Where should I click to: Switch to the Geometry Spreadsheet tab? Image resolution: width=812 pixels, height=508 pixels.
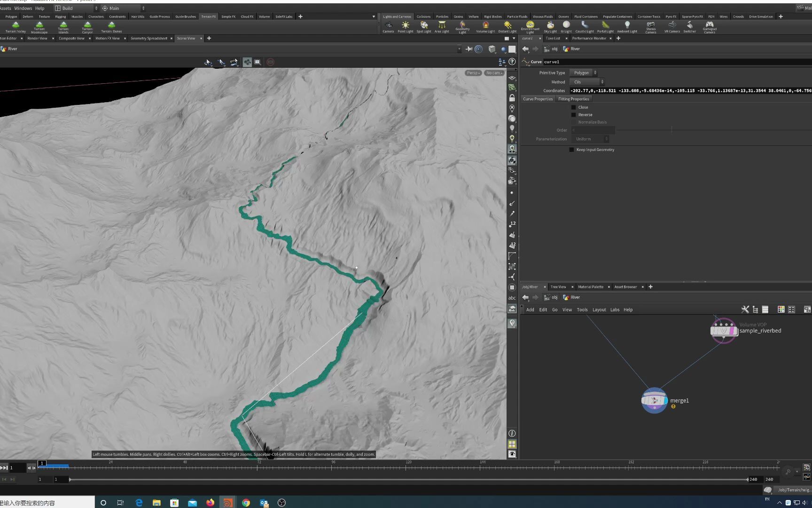[x=148, y=38]
